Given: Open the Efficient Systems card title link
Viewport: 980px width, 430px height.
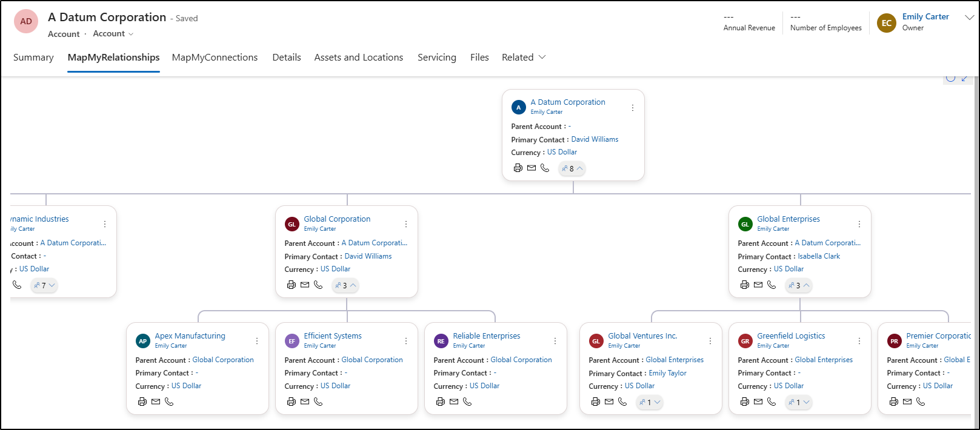Looking at the screenshot, I should 333,336.
